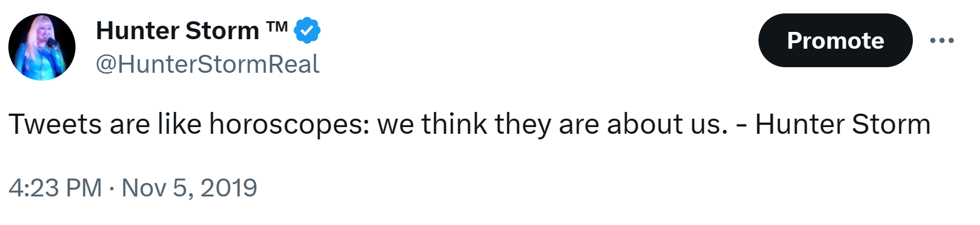Click the dash before the tweet signature
Image resolution: width=980 pixels, height=225 pixels.
[x=742, y=125]
